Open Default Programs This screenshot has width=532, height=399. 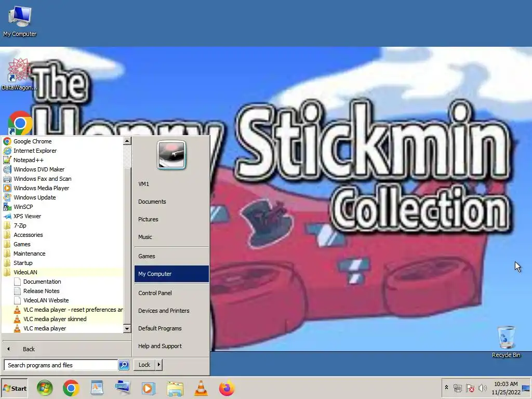[x=171, y=328]
